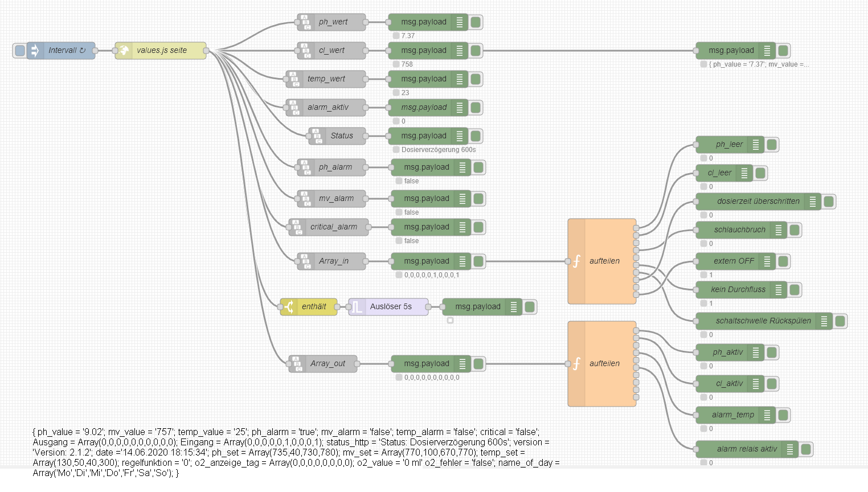The image size is (868, 492).
Task: Trigger the Intervall inject node button
Action: (19, 51)
